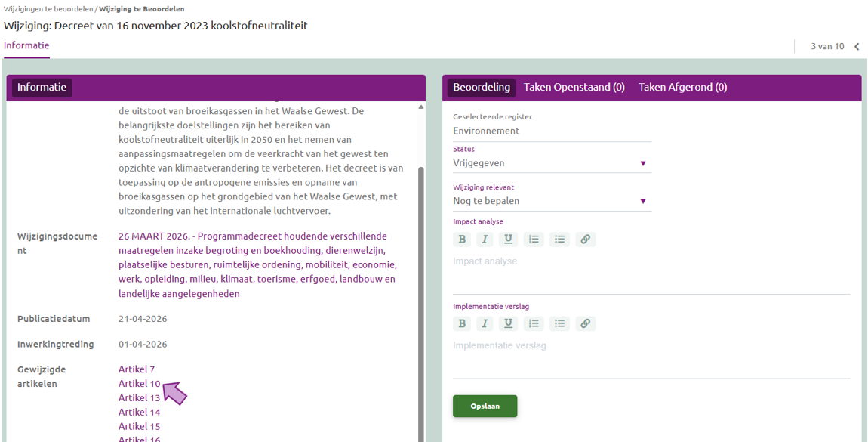The width and height of the screenshot is (868, 442).
Task: Apply bold in Impact analyse editor
Action: click(x=462, y=240)
